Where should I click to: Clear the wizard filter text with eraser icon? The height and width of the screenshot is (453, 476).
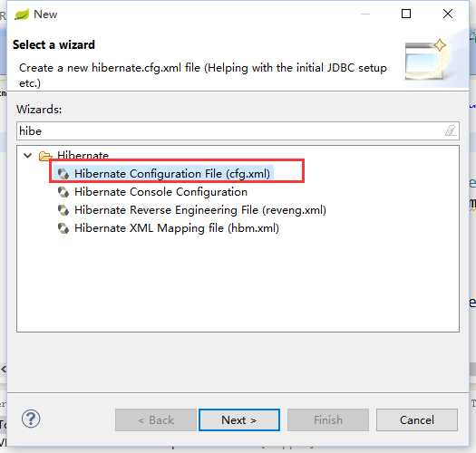[451, 131]
